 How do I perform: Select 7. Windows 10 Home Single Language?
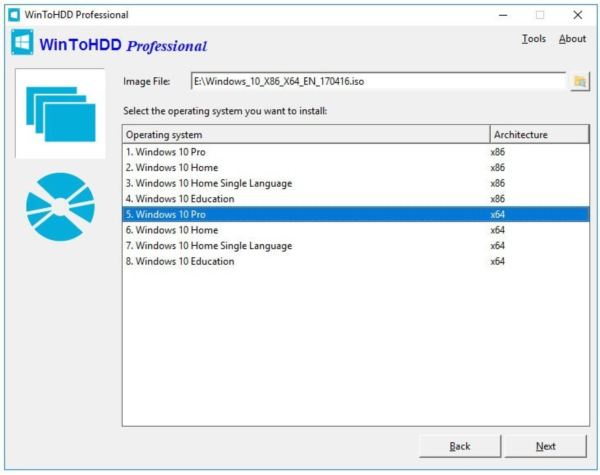click(356, 246)
